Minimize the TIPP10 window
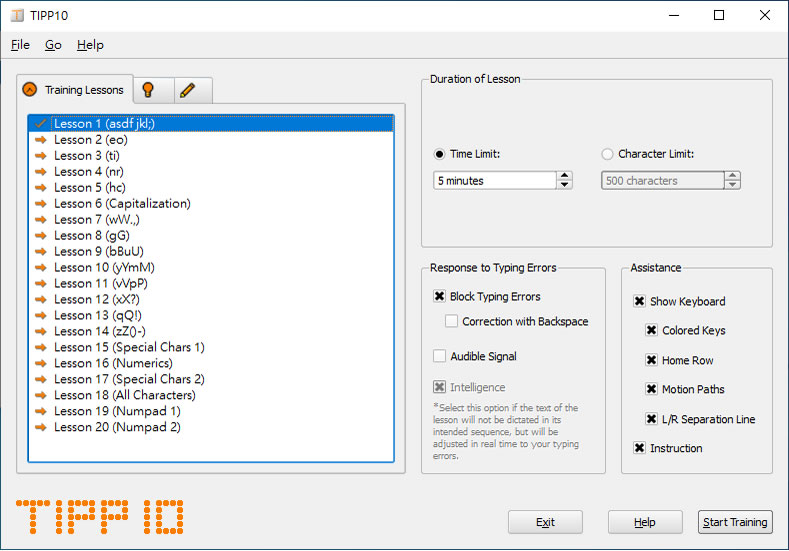 pyautogui.click(x=674, y=15)
